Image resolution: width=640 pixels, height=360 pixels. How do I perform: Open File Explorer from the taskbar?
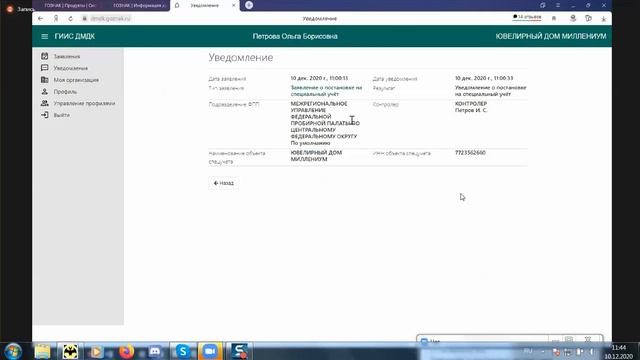coord(42,351)
